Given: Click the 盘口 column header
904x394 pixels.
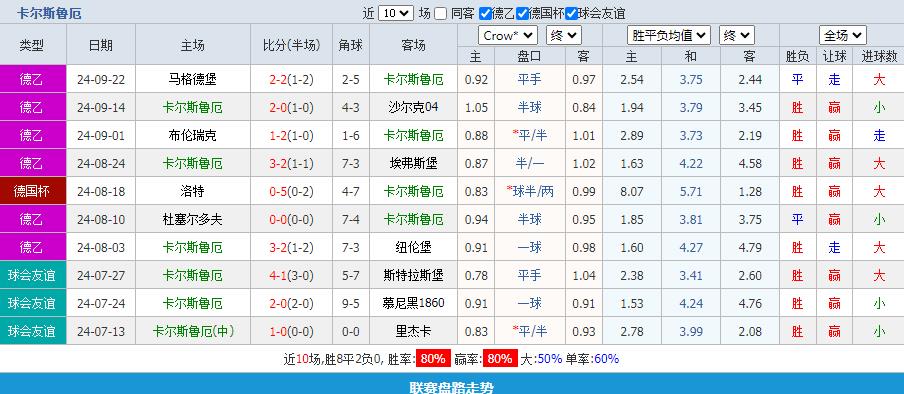Looking at the screenshot, I should pos(529,56).
